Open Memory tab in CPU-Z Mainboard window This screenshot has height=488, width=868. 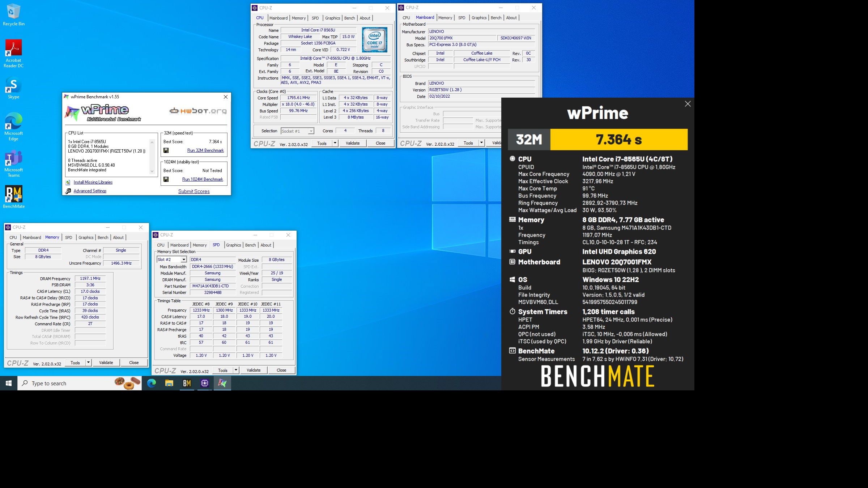[445, 18]
